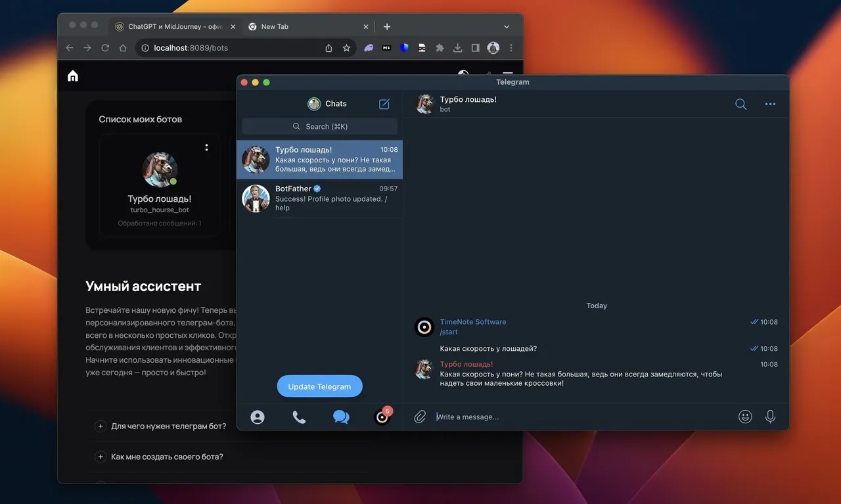Screen dimensions: 841x504
Task: Open Telegram account icon with badge 5
Action: pyautogui.click(x=382, y=417)
